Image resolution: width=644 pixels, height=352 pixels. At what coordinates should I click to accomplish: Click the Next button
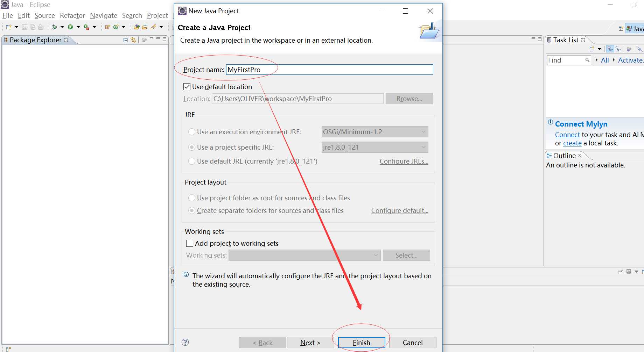[x=310, y=343]
